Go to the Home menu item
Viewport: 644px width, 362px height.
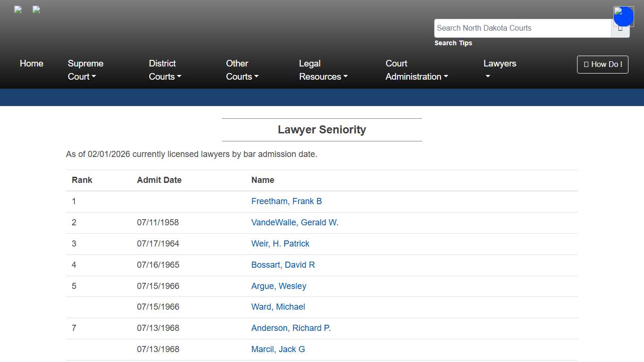pos(32,64)
